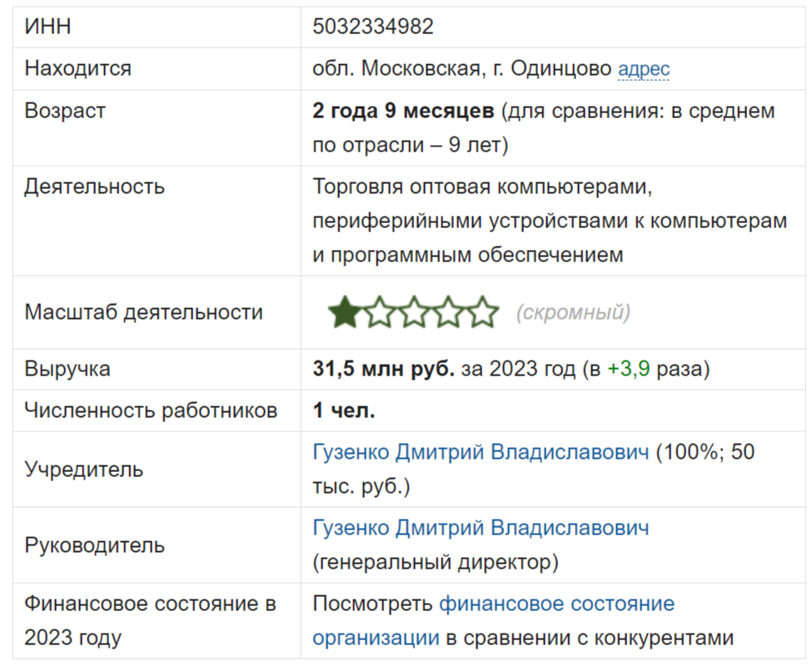This screenshot has height=666, width=812.
Task: Click the "Масштаб деятельности" row label
Action: click(143, 313)
